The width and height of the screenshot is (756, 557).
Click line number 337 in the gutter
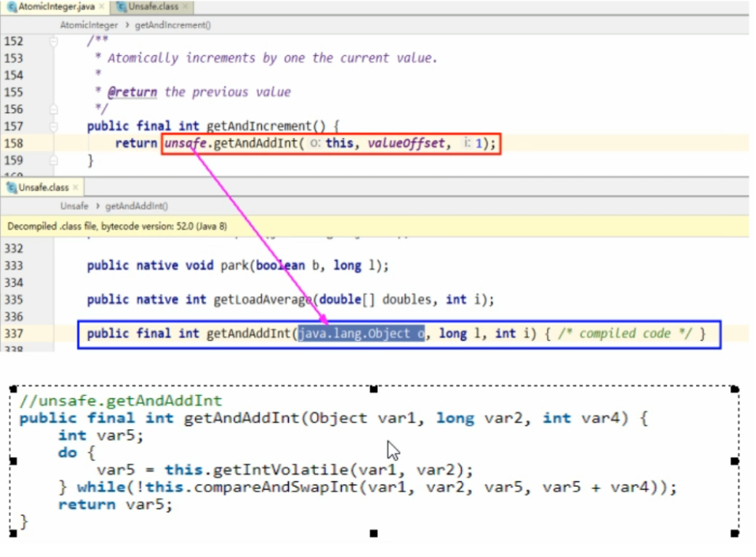click(13, 334)
